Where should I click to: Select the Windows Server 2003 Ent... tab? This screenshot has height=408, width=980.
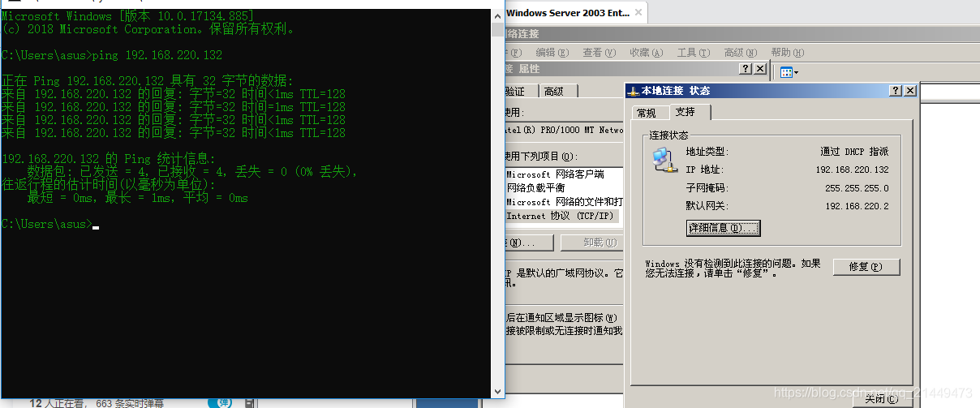[x=568, y=13]
